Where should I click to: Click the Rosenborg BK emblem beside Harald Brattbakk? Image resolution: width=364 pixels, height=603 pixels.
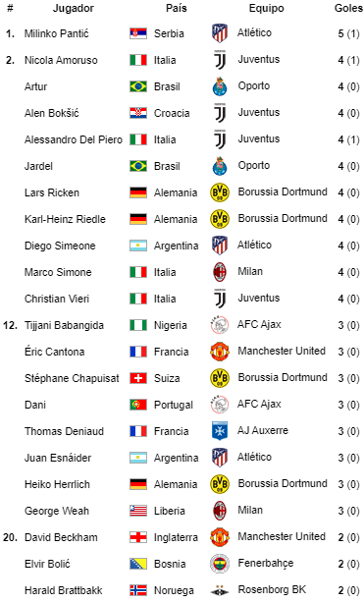(x=220, y=590)
